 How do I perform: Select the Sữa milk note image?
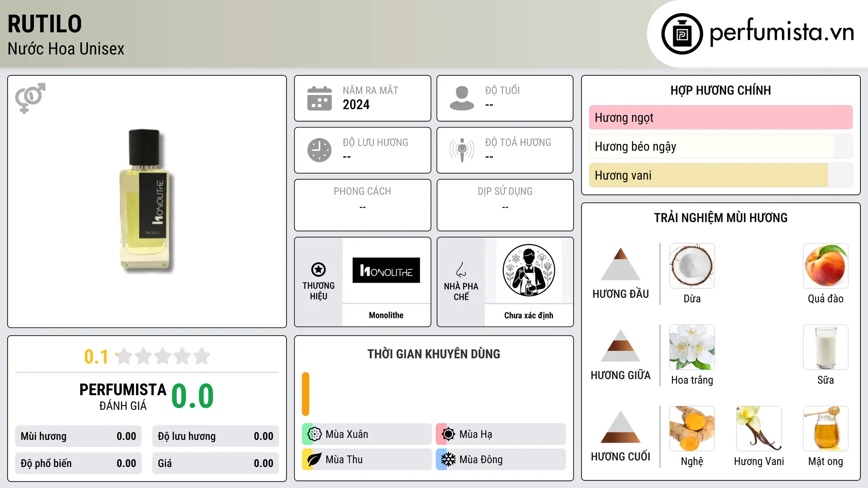[x=826, y=347]
